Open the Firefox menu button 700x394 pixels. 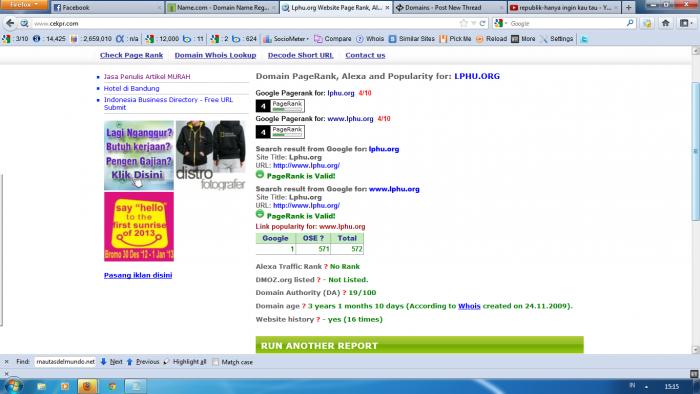pos(24,5)
